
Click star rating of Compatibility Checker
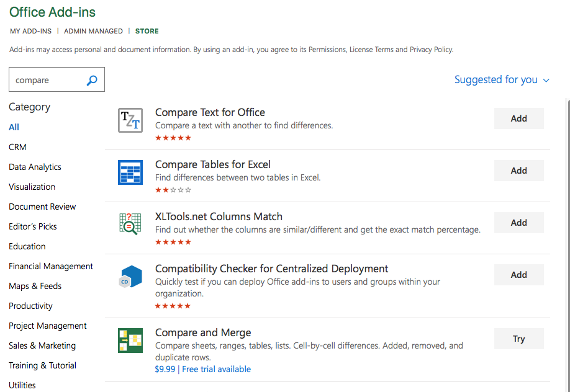(173, 306)
